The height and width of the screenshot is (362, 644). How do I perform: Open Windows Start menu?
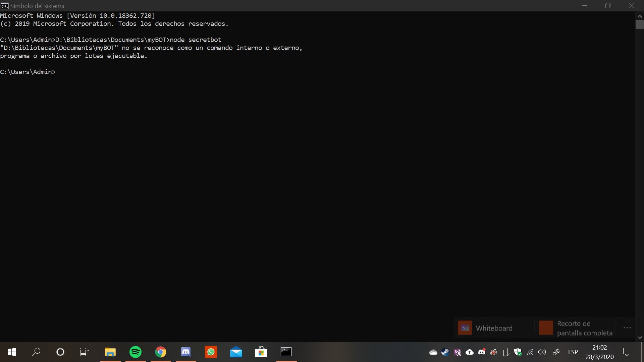(12, 352)
